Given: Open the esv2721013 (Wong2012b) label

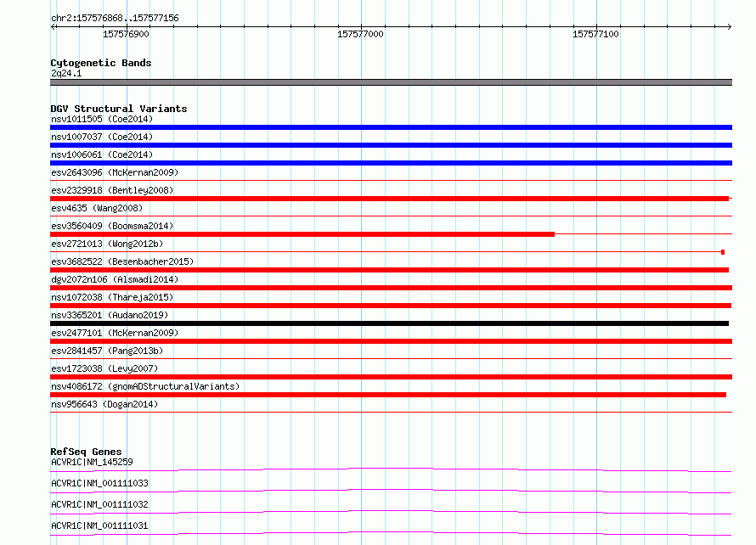Looking at the screenshot, I should pyautogui.click(x=107, y=244).
